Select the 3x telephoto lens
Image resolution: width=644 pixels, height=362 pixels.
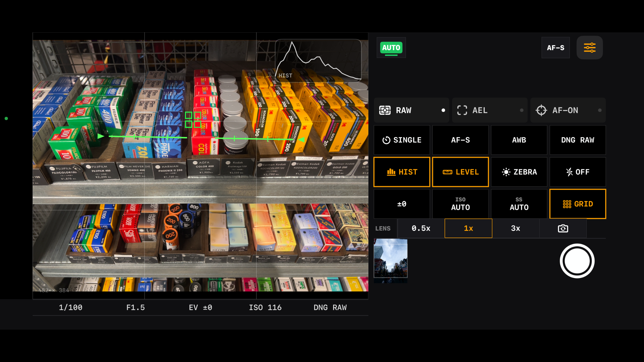tap(515, 228)
